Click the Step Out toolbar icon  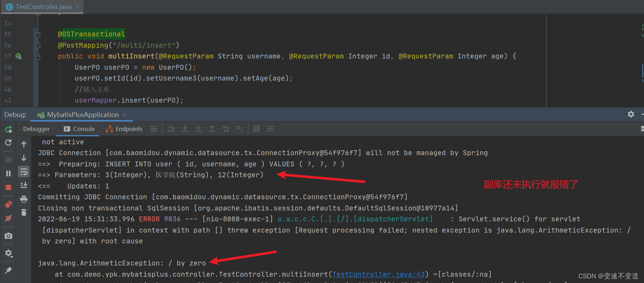coord(212,129)
